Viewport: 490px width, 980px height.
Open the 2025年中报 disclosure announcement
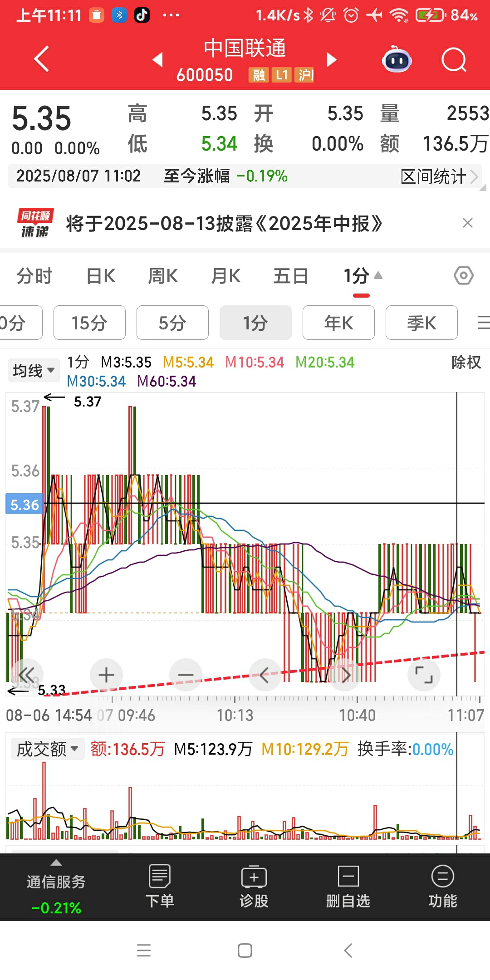224,223
